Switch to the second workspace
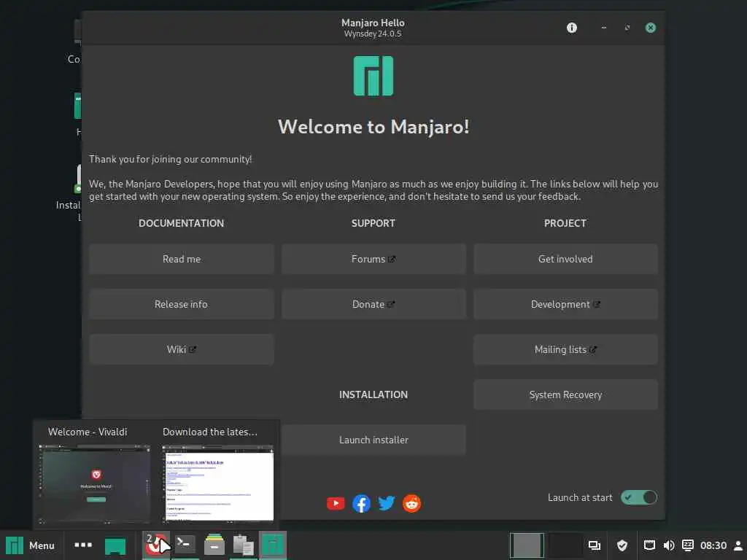Image resolution: width=747 pixels, height=560 pixels. [x=565, y=545]
